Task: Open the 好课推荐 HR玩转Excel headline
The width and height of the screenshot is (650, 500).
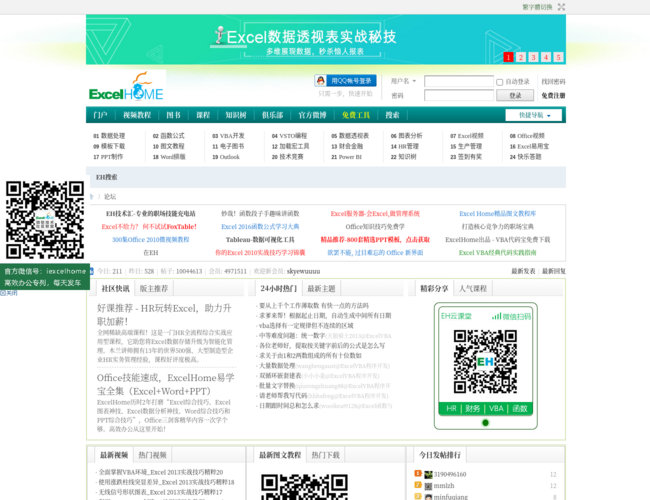Action: (x=164, y=315)
